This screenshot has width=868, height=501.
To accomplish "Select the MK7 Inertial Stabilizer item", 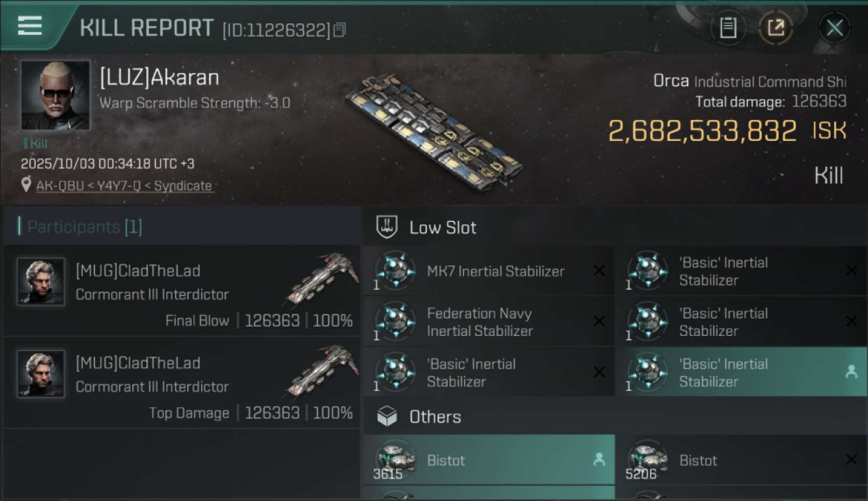I will [x=495, y=271].
